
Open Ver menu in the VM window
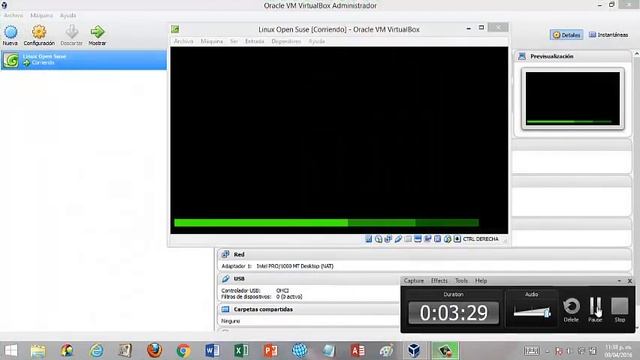click(234, 41)
